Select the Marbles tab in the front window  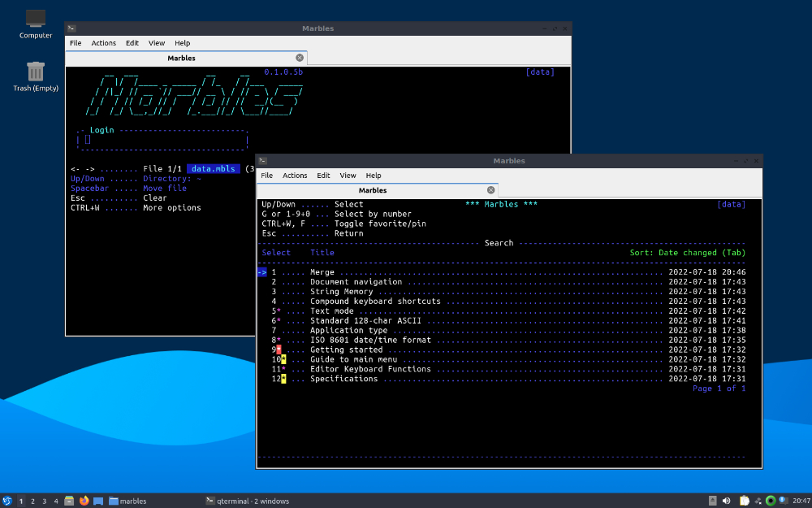click(x=378, y=190)
